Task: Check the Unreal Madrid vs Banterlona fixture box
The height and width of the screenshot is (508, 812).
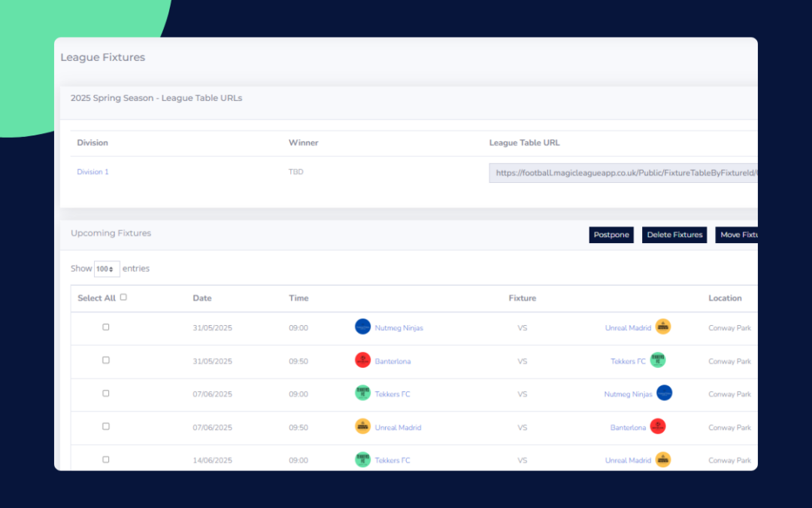Action: (106, 427)
